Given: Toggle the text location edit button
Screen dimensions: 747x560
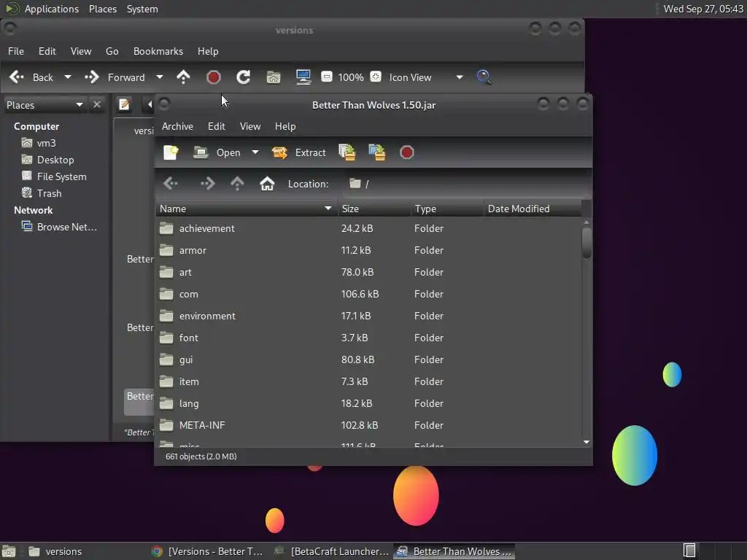Looking at the screenshot, I should tap(124, 104).
